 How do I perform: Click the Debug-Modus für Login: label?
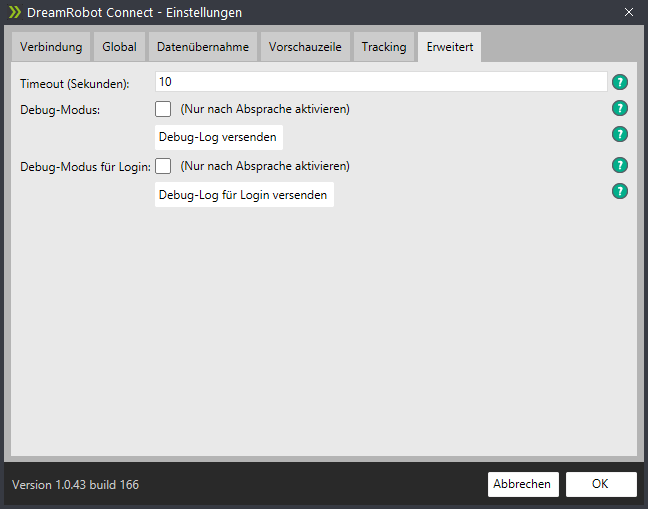(86, 167)
